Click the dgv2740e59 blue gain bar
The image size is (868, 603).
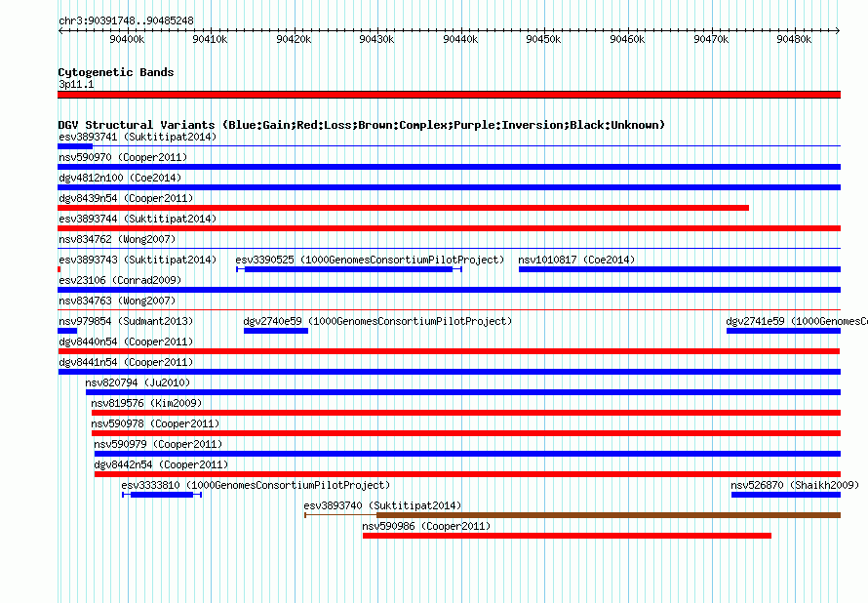pyautogui.click(x=276, y=331)
